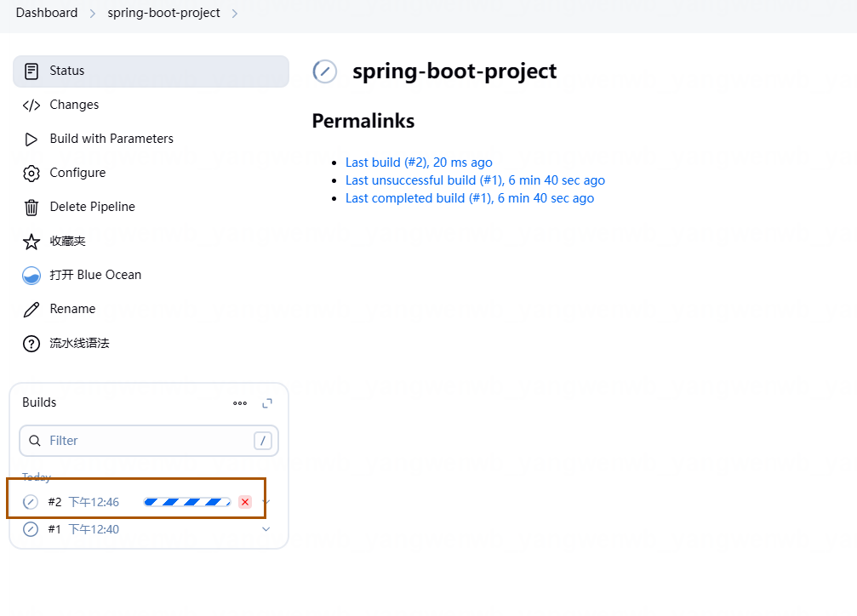Open the Status page icon
The width and height of the screenshot is (857, 616).
31,71
